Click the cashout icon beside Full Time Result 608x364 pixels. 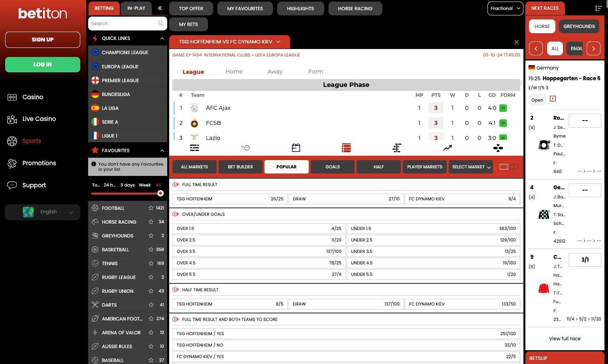tap(176, 185)
